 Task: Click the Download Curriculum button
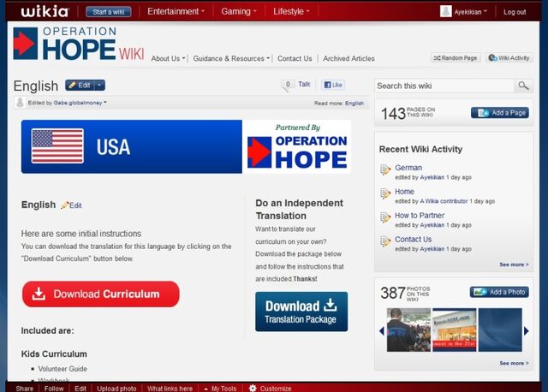[x=101, y=294]
